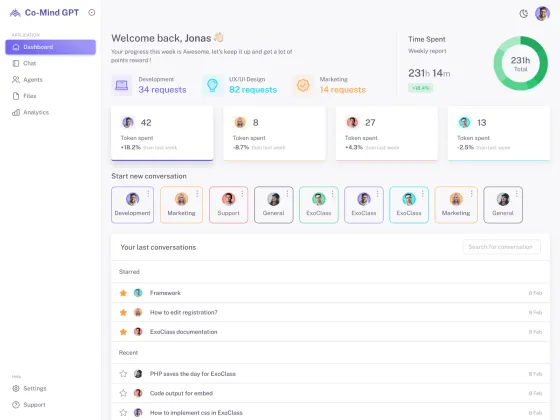This screenshot has width=560, height=420.
Task: Click avatar beside PHP saves the day
Action: tap(138, 374)
